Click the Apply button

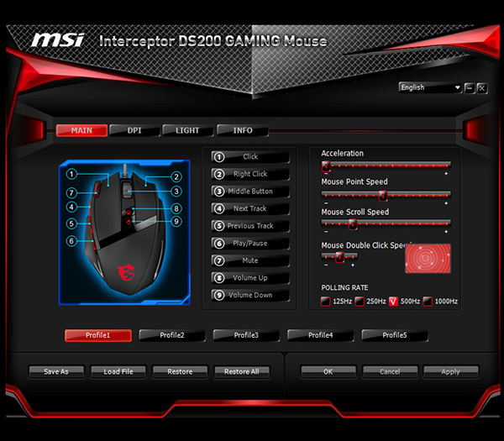coord(450,371)
